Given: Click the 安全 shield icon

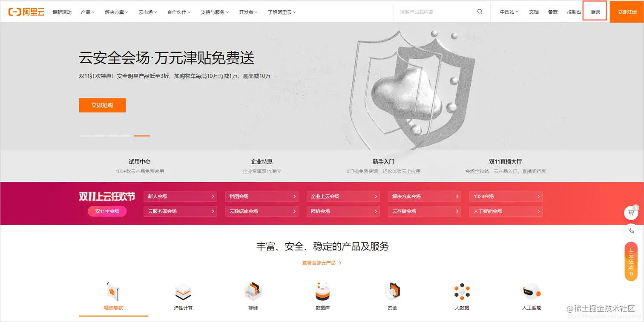Looking at the screenshot, I should click(392, 291).
